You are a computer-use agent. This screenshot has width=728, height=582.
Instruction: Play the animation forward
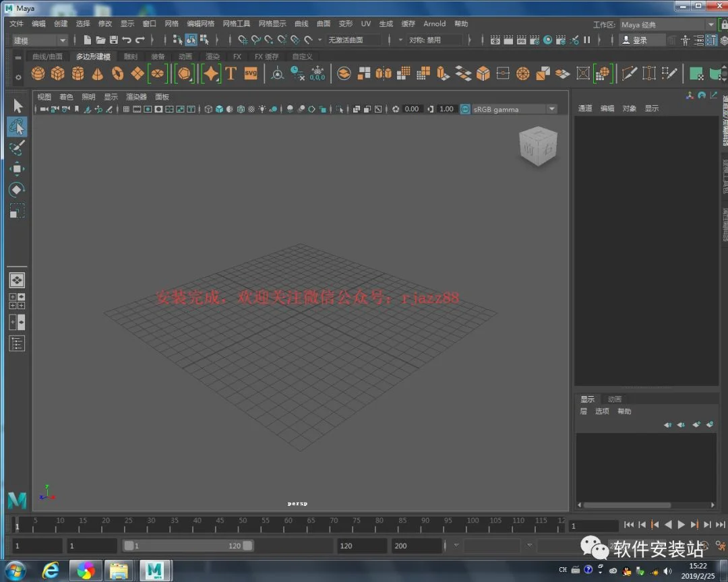point(681,525)
